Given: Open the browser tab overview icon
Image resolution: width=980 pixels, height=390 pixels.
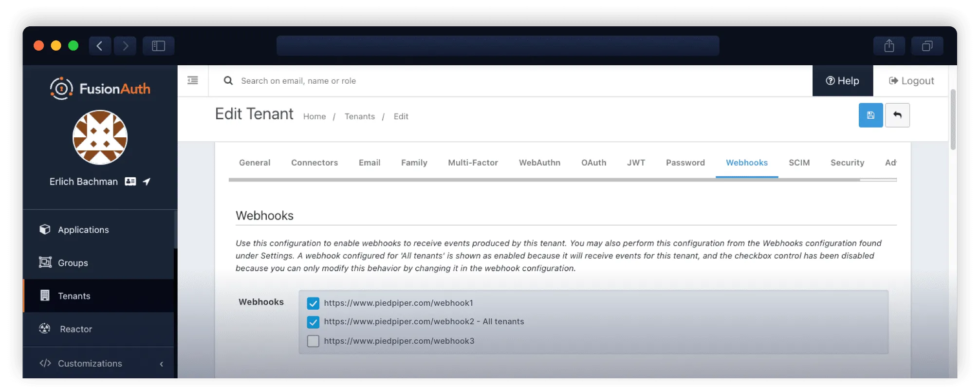Looking at the screenshot, I should [927, 46].
